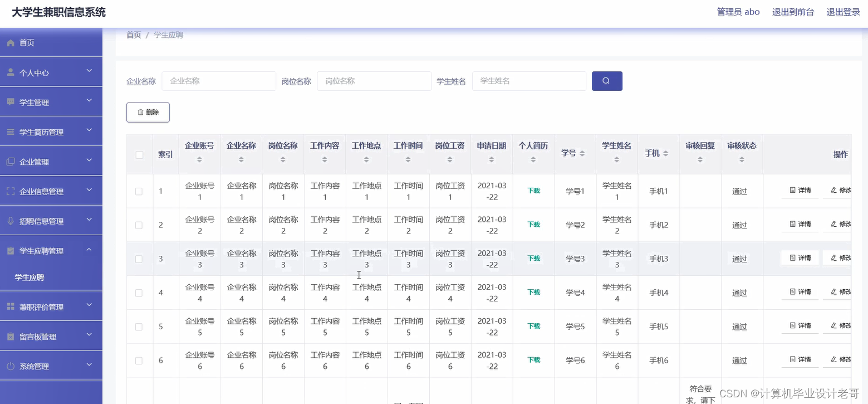The width and height of the screenshot is (868, 404).
Task: Check the row 5 checkbox
Action: point(139,327)
